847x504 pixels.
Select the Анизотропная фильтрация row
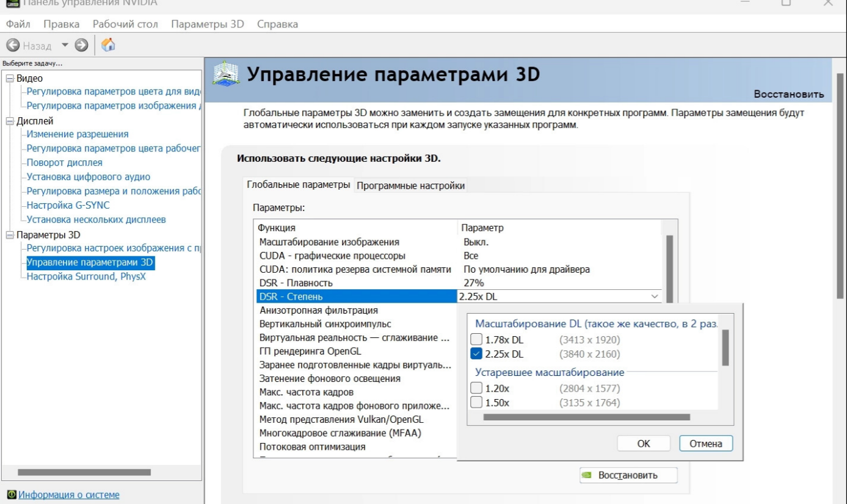tap(356, 311)
